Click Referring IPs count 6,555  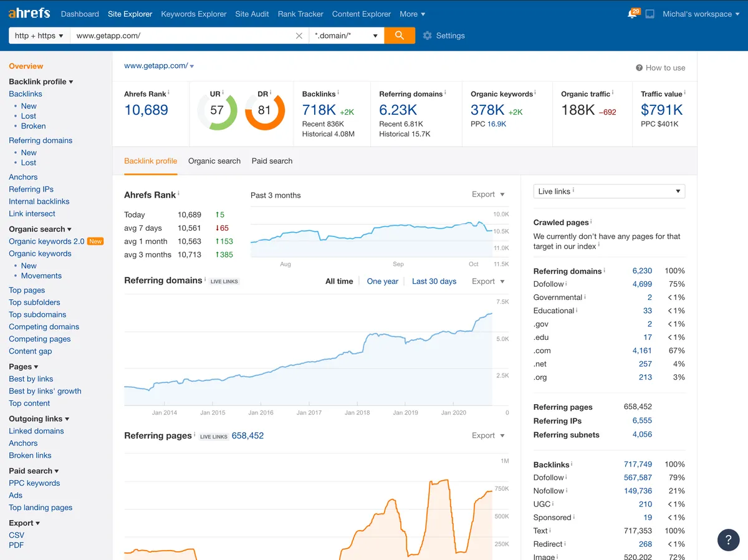pos(642,421)
